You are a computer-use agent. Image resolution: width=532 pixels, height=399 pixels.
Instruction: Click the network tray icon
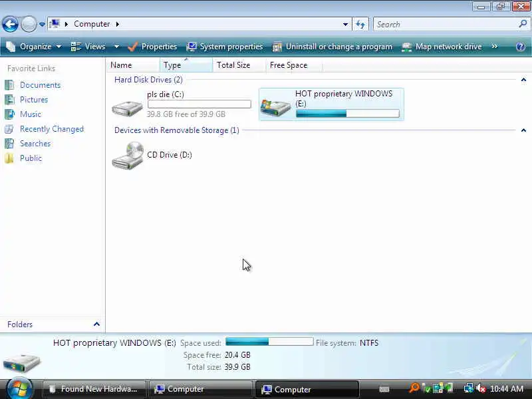pos(469,388)
